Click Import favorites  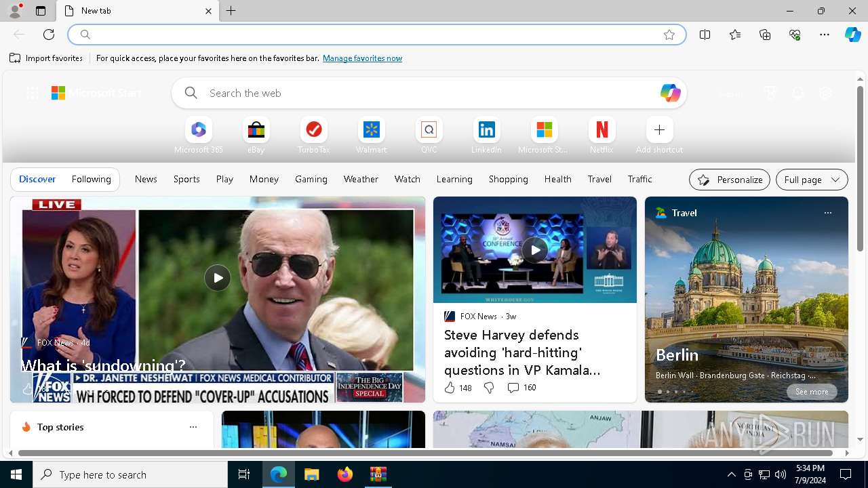(x=46, y=58)
